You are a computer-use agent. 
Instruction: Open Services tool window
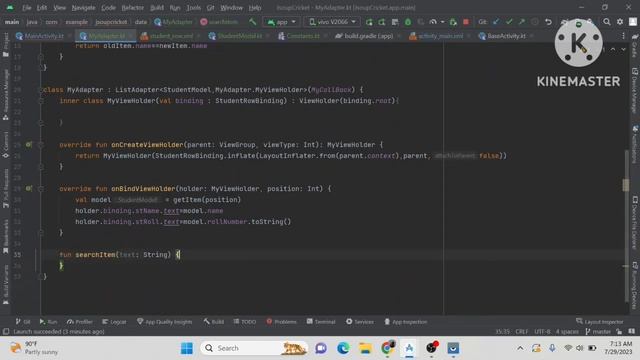click(x=360, y=322)
